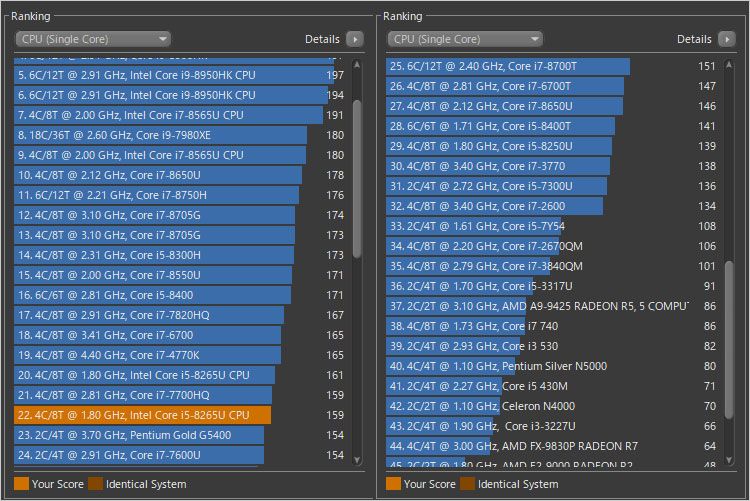Select row 19 Core i7-4770K
This screenshot has width=750, height=501.
tap(179, 355)
